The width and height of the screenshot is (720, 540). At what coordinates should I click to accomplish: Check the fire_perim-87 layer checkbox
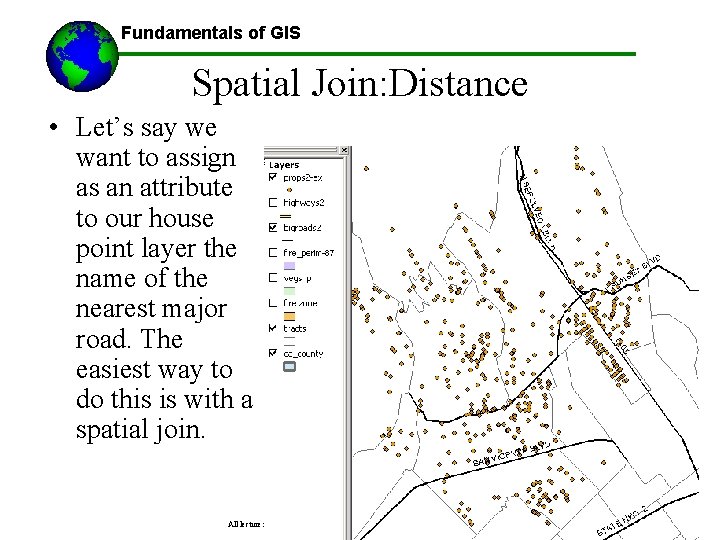[x=273, y=253]
